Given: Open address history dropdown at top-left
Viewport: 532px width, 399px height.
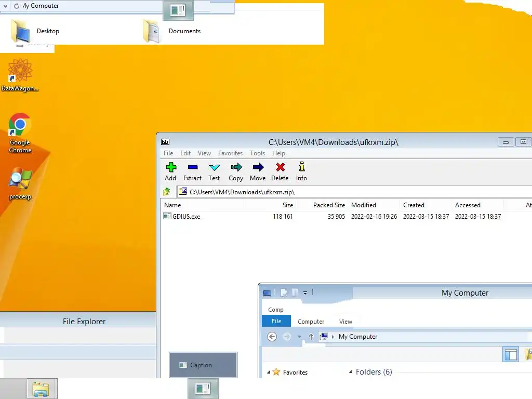Looking at the screenshot, I should 5,6.
